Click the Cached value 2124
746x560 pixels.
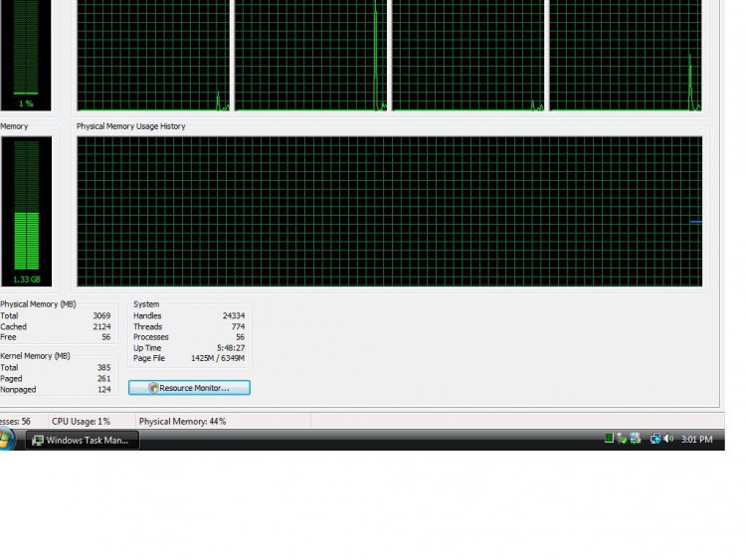101,327
